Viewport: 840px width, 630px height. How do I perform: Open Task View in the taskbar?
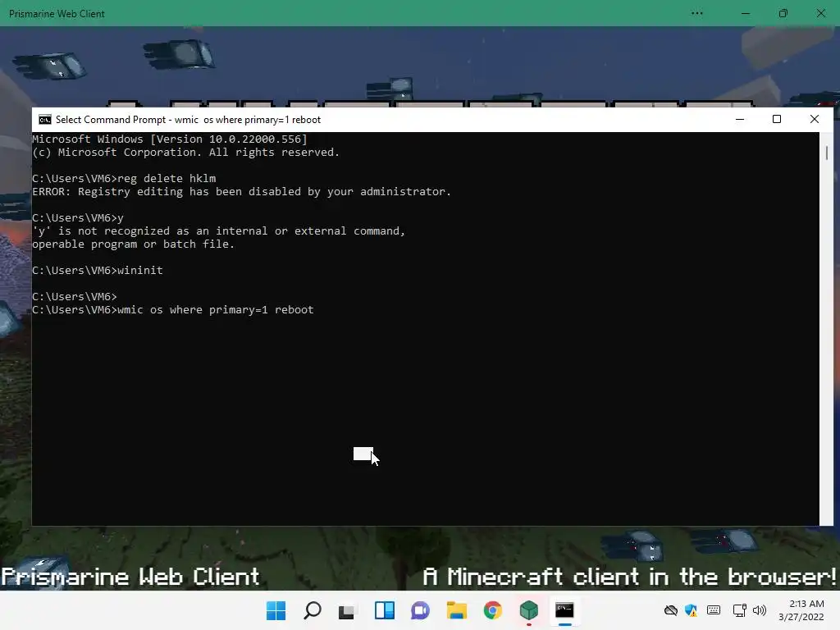coord(347,610)
